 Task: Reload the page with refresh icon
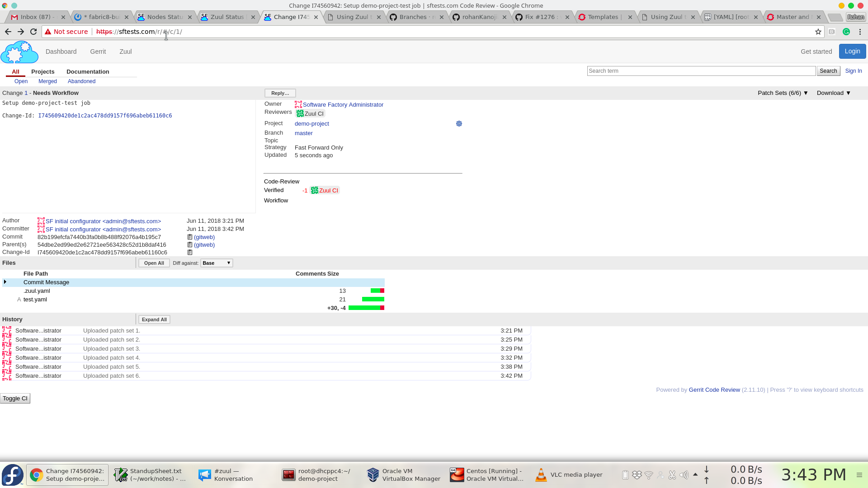click(33, 32)
